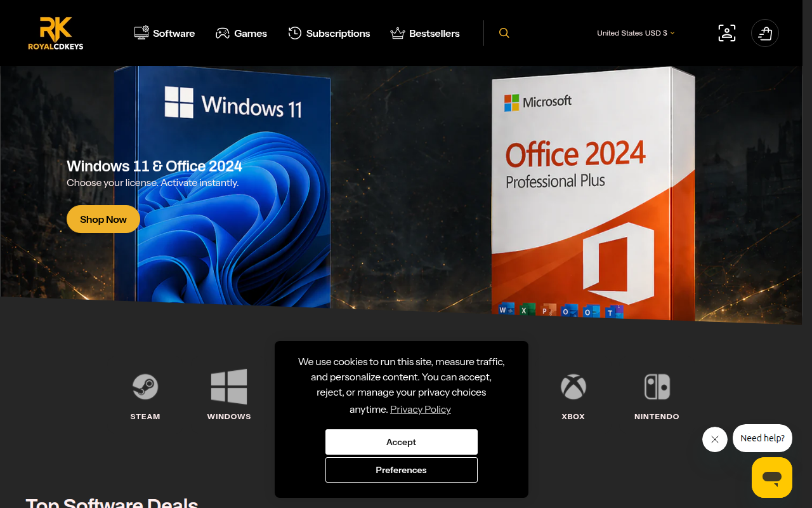
Task: Select the Steam platform icon
Action: [145, 386]
